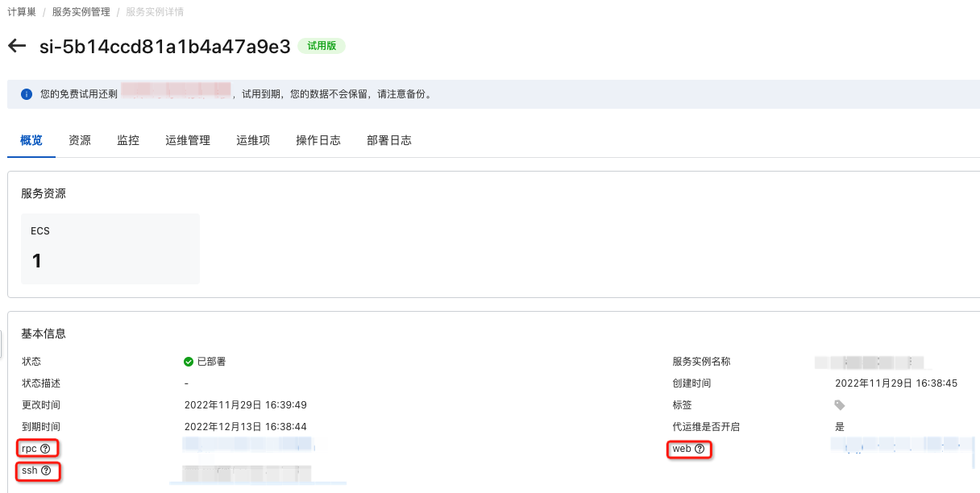View the 操作日志 tab
Image resolution: width=980 pixels, height=493 pixels.
pos(318,140)
